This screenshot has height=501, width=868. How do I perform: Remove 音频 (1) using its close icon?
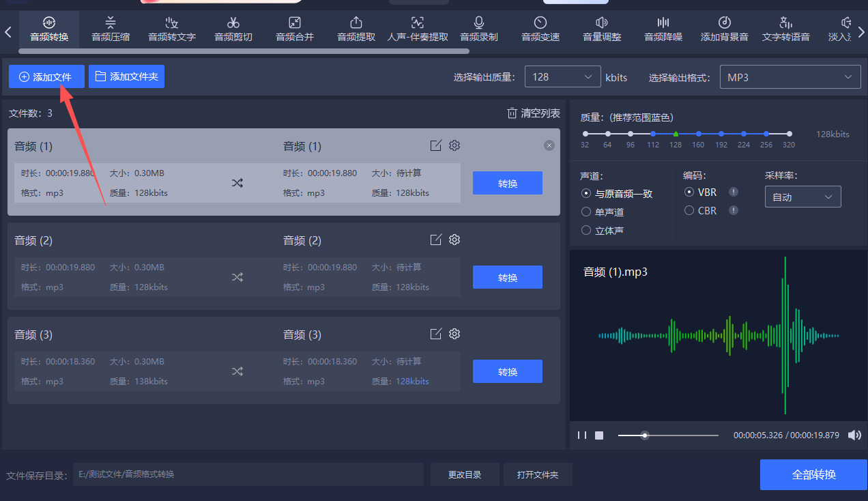(549, 145)
